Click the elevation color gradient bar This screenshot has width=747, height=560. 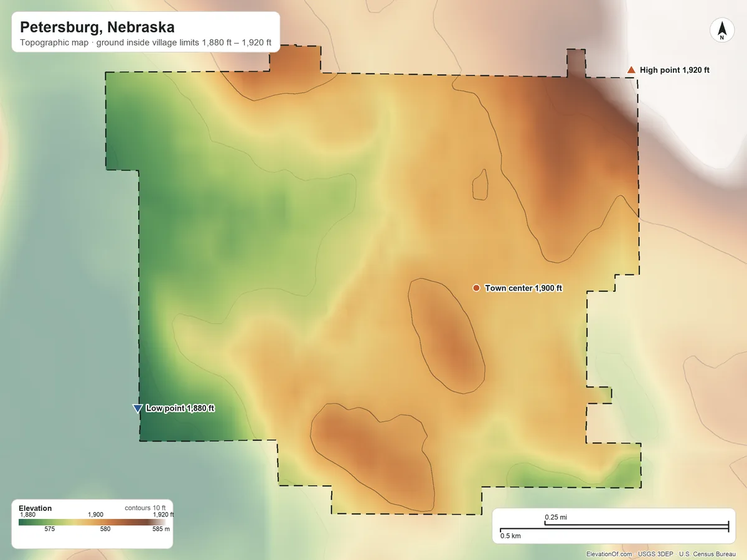(92, 522)
